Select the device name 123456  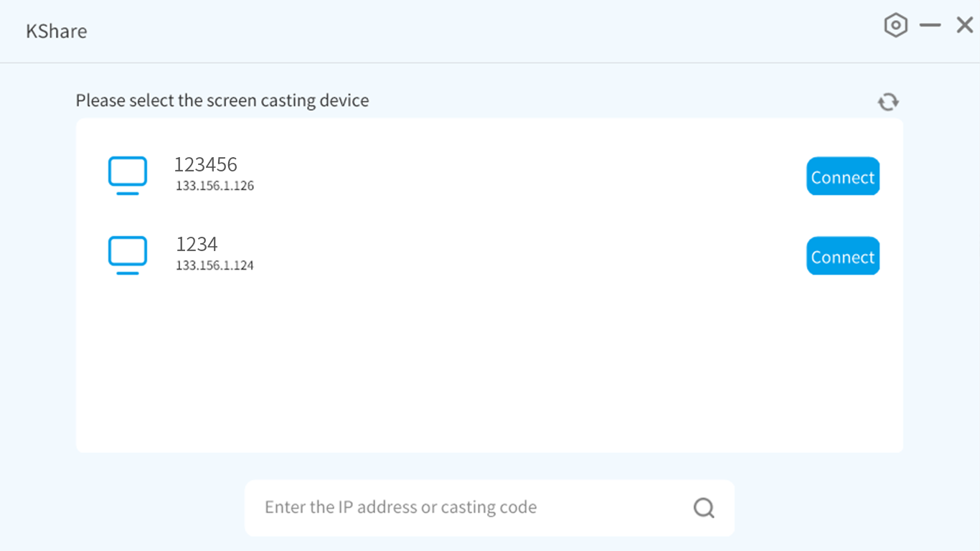tap(206, 165)
